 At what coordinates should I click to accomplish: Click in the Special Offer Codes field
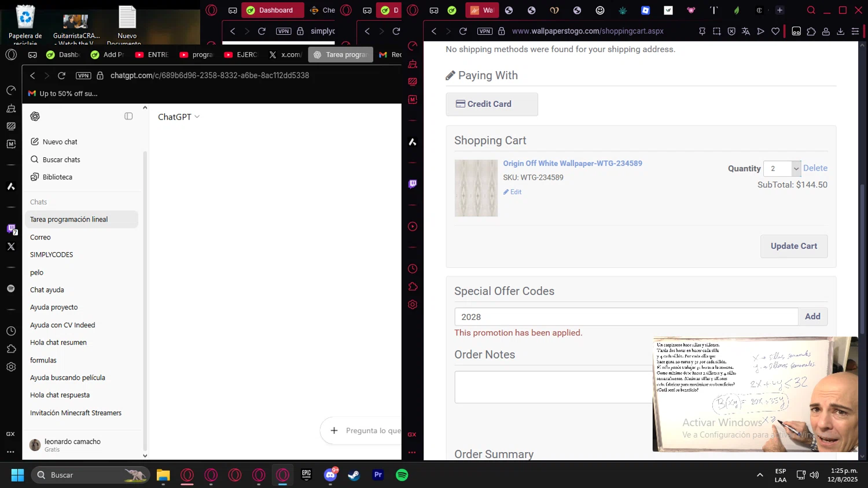click(x=626, y=317)
